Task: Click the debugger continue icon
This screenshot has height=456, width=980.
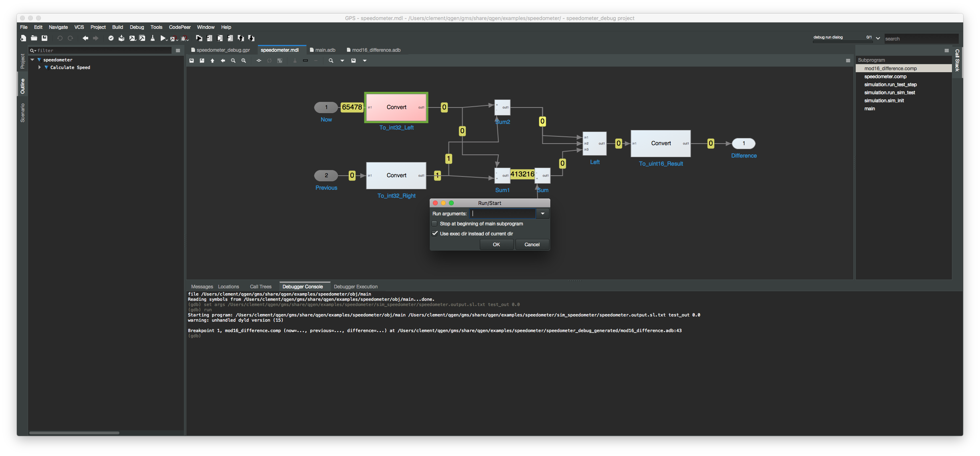Action: (x=199, y=38)
